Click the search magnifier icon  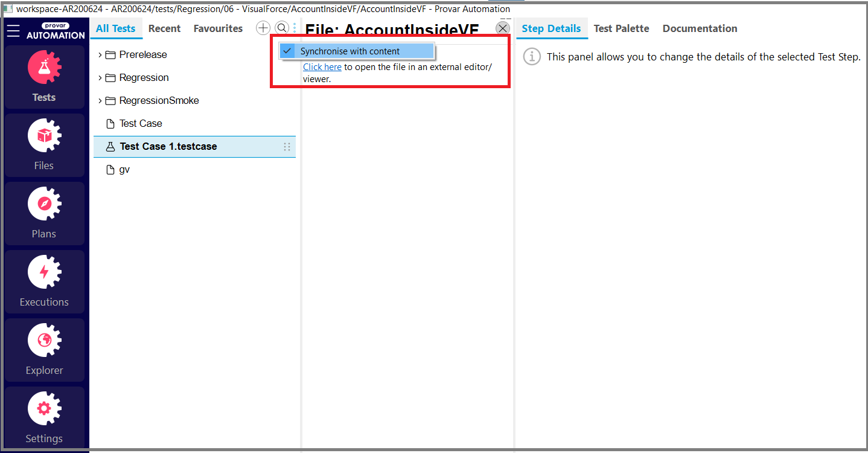(282, 28)
